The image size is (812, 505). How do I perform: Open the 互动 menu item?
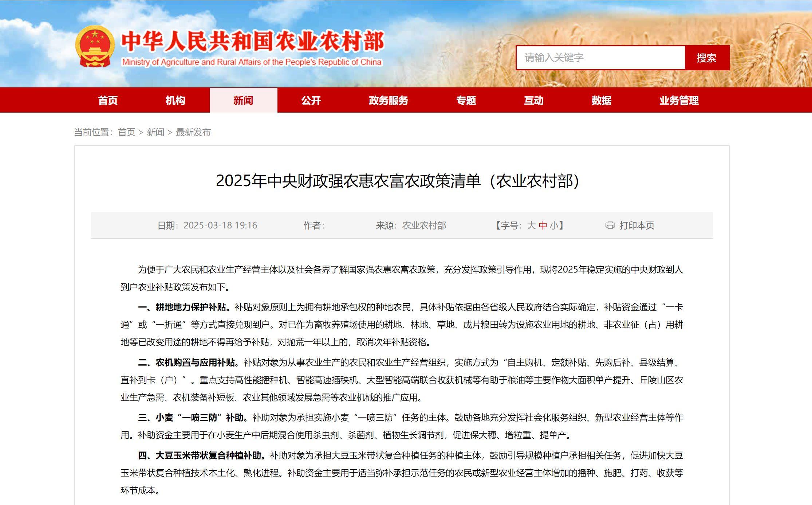tap(535, 101)
